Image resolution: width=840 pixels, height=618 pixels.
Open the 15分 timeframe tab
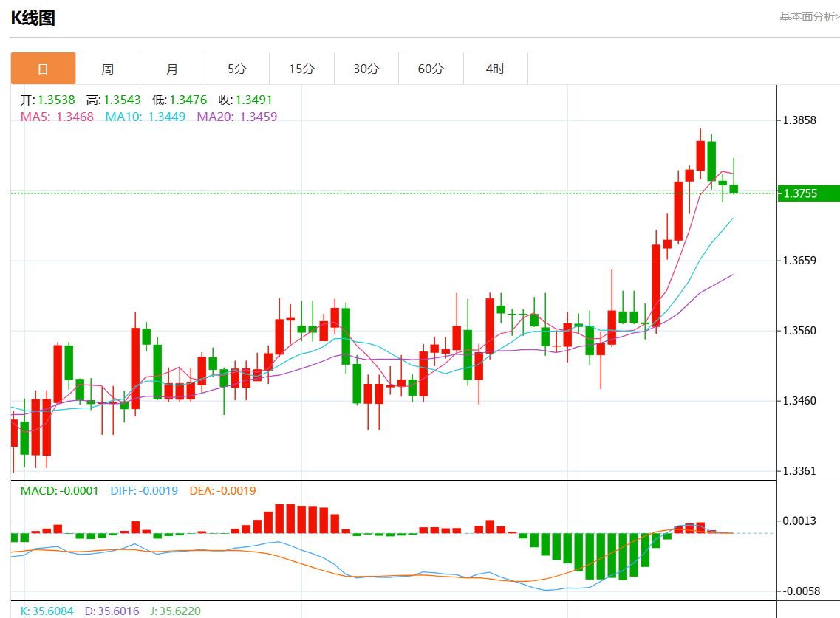coord(301,69)
